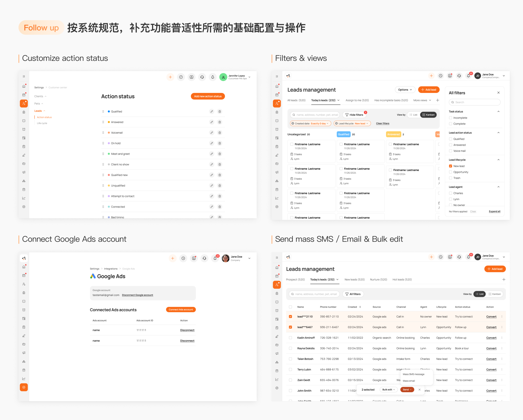Click the Disconnect Google account link
Screen dimensions: 523x420
coord(137,295)
